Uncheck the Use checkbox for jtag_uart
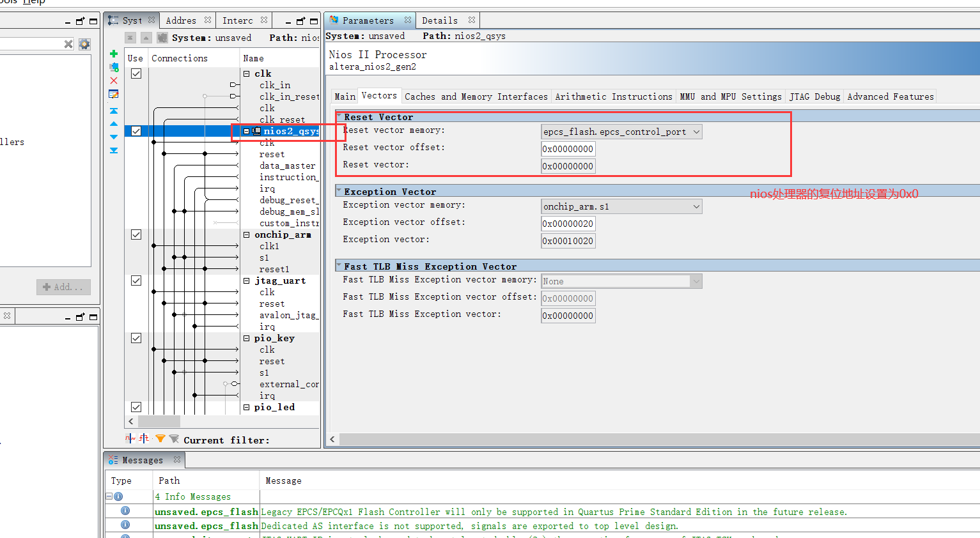This screenshot has width=980, height=538. [136, 280]
